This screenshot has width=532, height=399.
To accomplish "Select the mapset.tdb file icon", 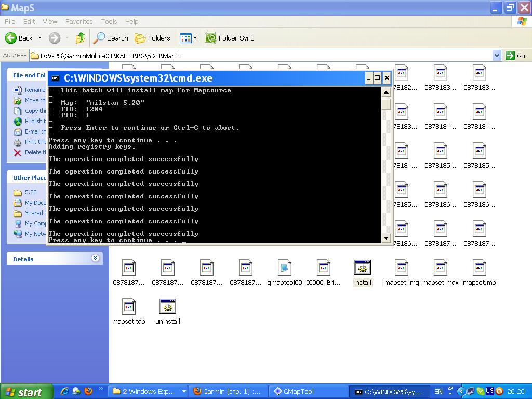I will pyautogui.click(x=128, y=307).
